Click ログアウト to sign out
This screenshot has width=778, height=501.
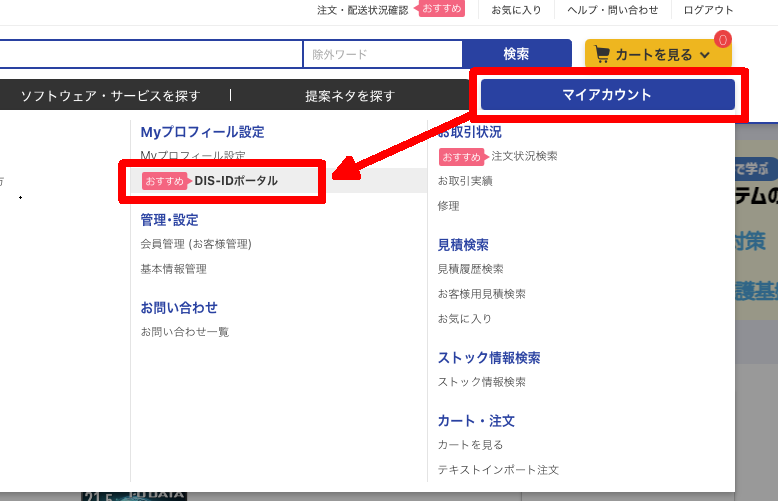click(708, 10)
